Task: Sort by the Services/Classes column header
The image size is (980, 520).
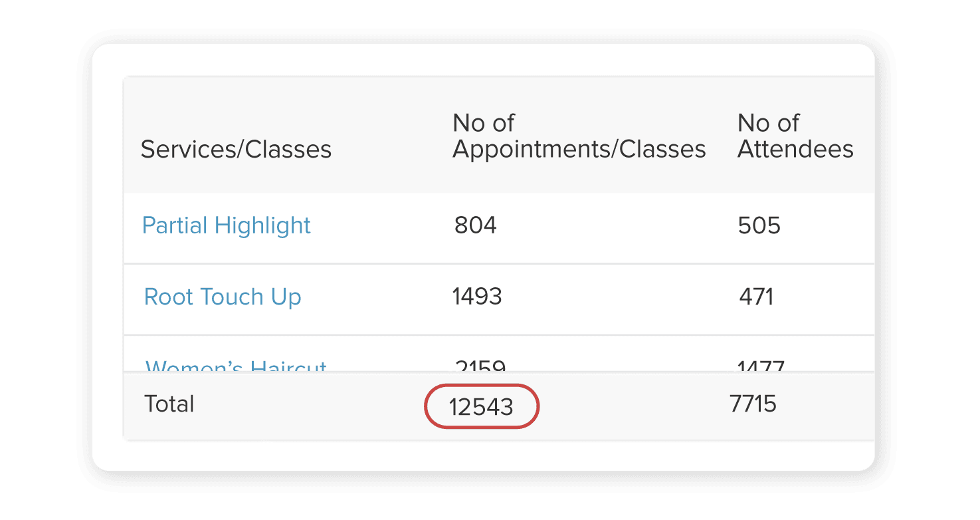Action: (236, 150)
